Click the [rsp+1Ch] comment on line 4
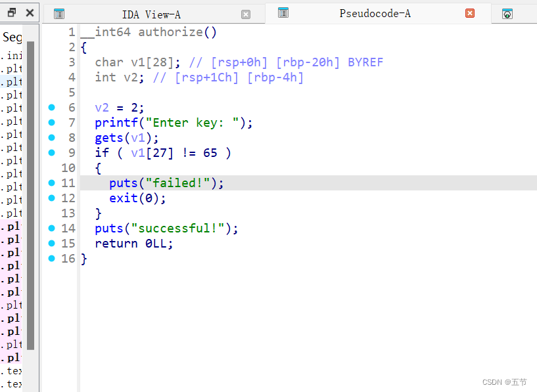Image resolution: width=537 pixels, height=392 pixels. point(206,77)
